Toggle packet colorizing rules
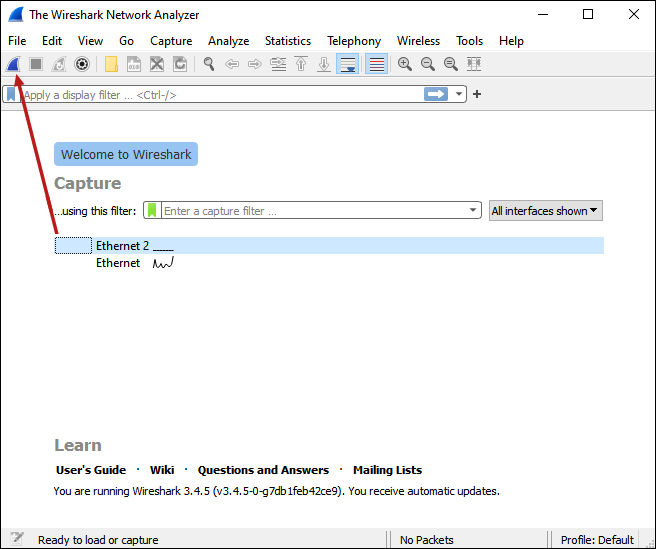Image resolution: width=656 pixels, height=549 pixels. 376,64
